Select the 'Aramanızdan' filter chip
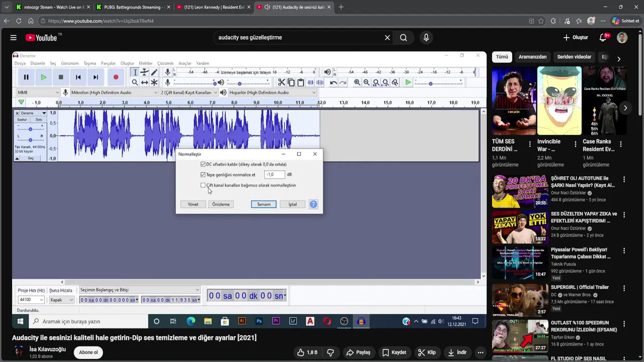Viewport: 644px width, 362px height. (x=532, y=57)
